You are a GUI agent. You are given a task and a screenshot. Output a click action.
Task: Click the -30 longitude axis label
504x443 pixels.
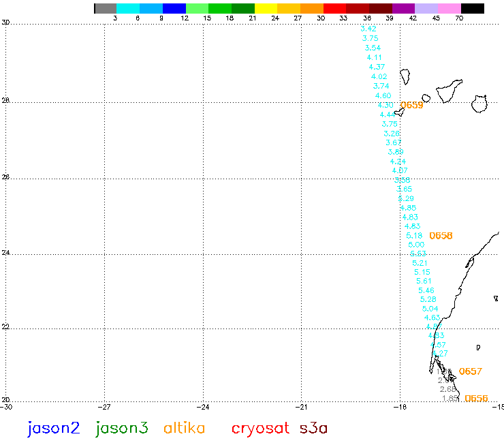pos(6,408)
